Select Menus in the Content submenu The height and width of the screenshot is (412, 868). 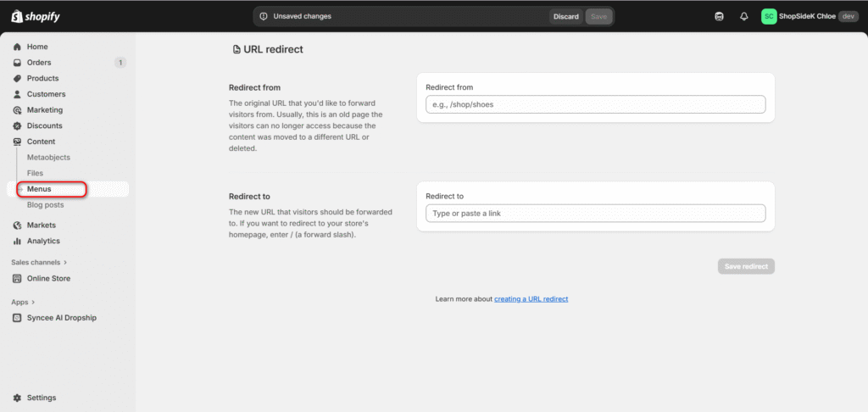(39, 189)
